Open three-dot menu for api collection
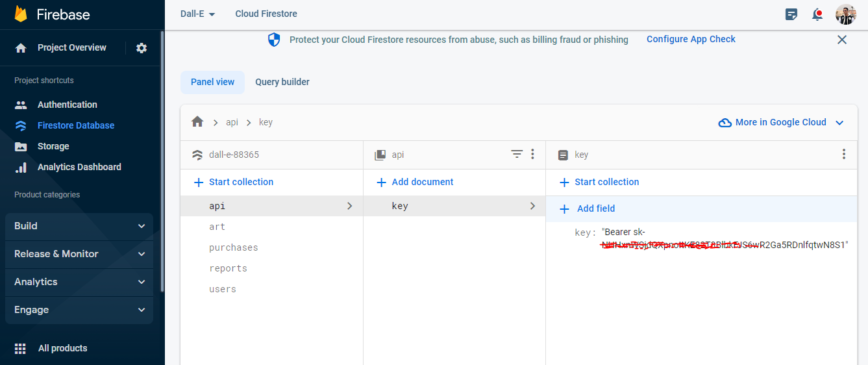Screen dimensions: 868x365 (x=532, y=155)
